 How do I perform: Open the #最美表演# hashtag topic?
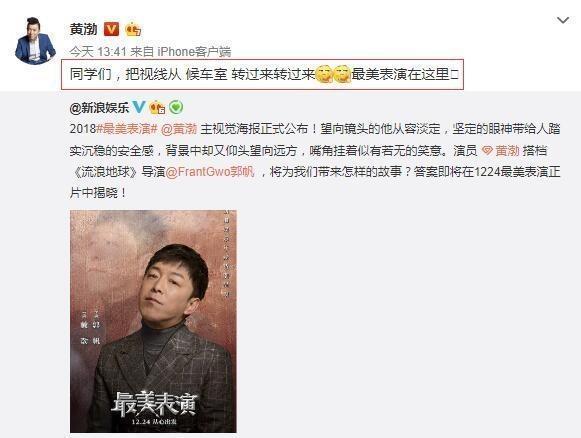(x=127, y=129)
